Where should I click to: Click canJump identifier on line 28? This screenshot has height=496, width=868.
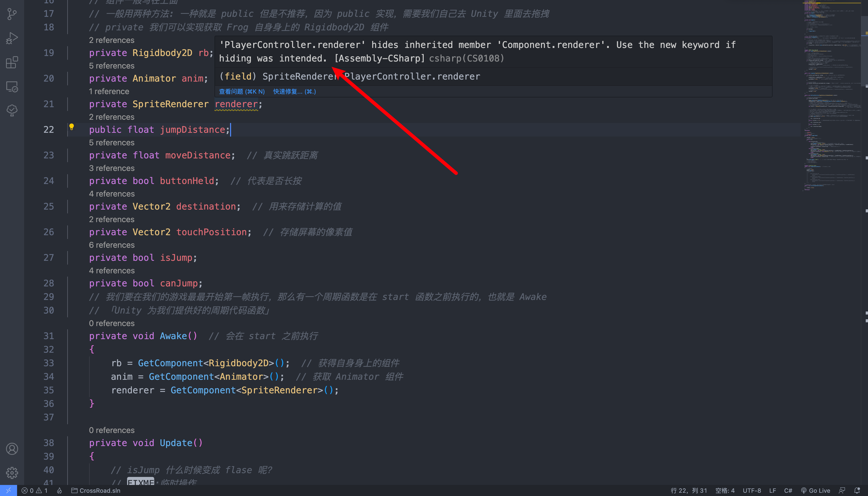tap(179, 283)
